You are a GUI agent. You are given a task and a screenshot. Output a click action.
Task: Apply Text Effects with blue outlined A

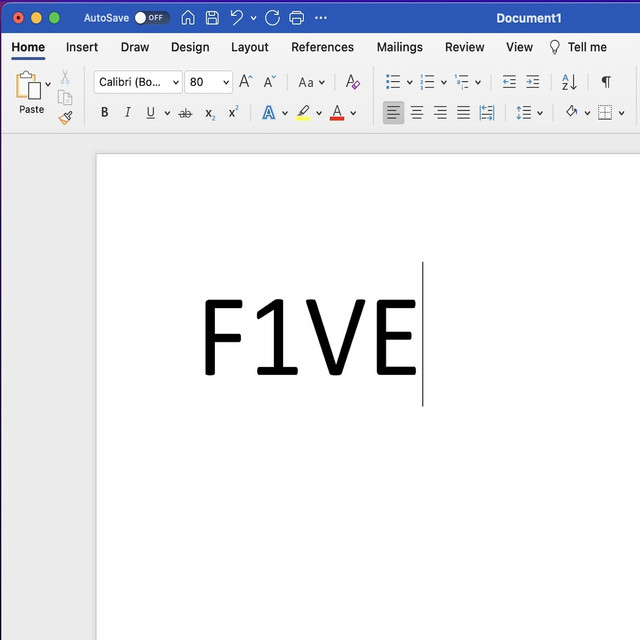[269, 113]
